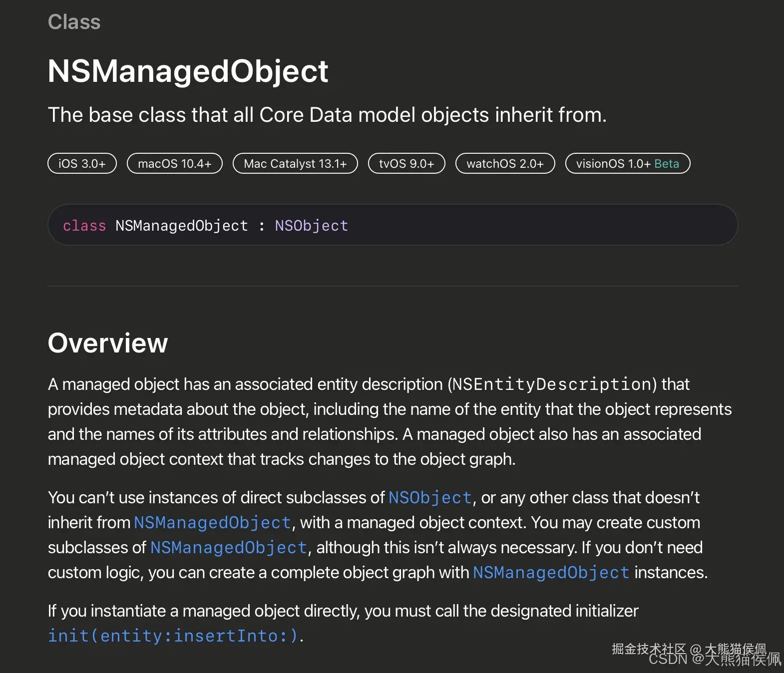
Task: Click the NSEntityDescription code term
Action: click(x=551, y=384)
